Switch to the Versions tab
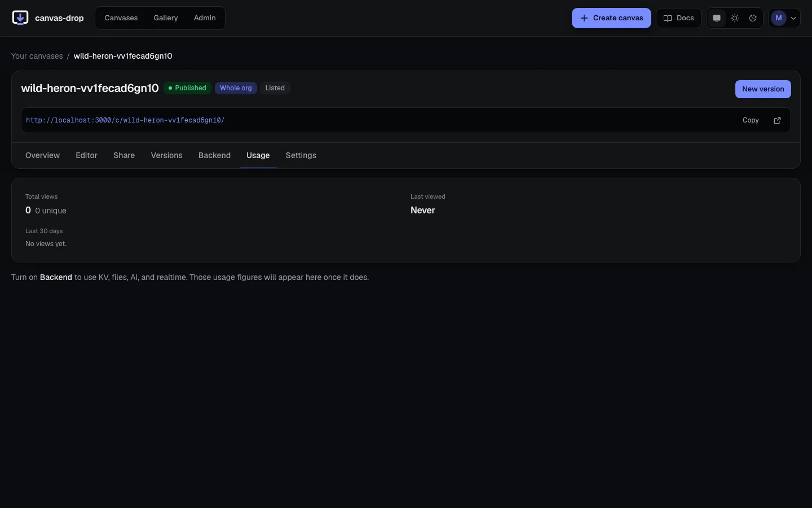 coord(167,155)
